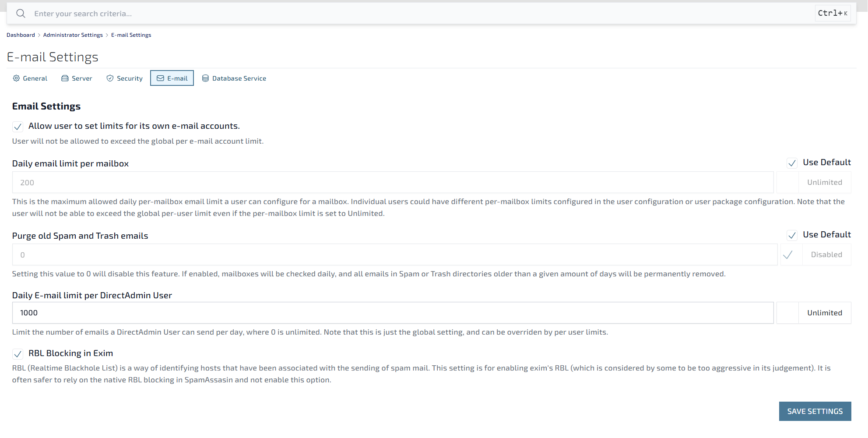Click the Database Service cylinder icon

205,78
